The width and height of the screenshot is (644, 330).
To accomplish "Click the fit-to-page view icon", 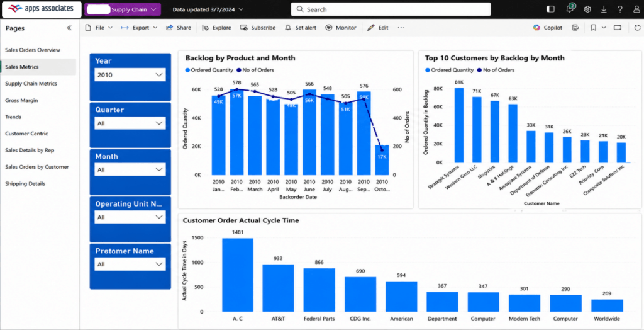I will [618, 28].
